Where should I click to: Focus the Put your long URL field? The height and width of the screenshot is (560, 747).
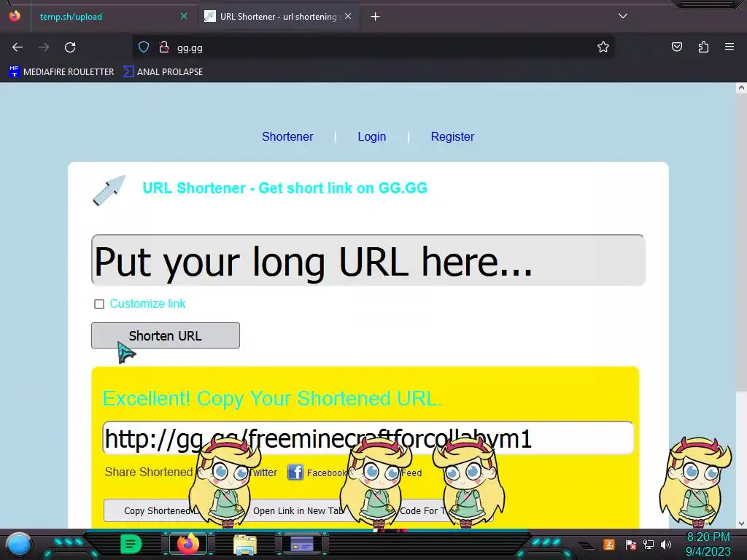click(x=368, y=260)
